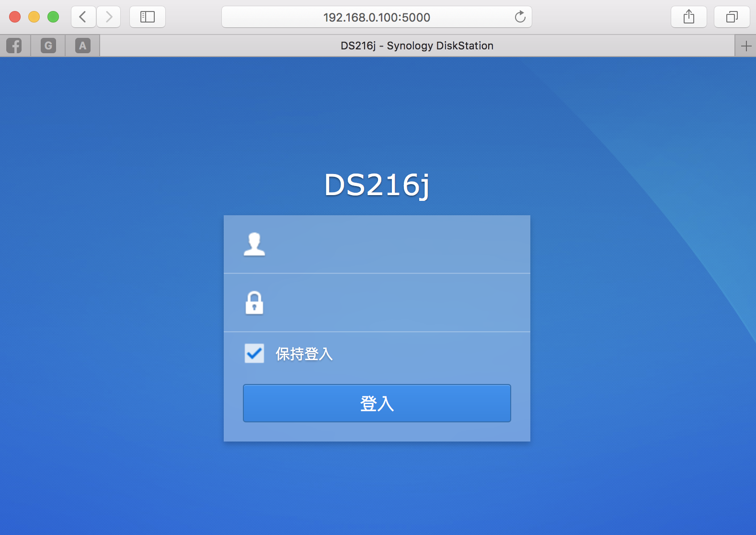This screenshot has height=535, width=756.
Task: Reload the page with the refresh icon
Action: [520, 17]
